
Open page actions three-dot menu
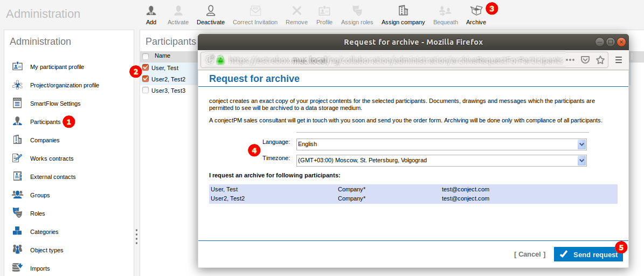tap(570, 60)
